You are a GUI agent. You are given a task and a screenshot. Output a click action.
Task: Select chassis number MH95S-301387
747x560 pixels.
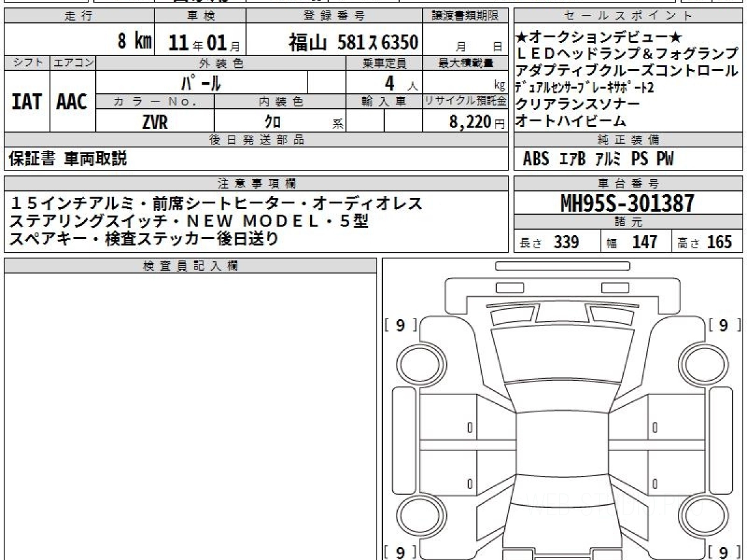pos(627,203)
